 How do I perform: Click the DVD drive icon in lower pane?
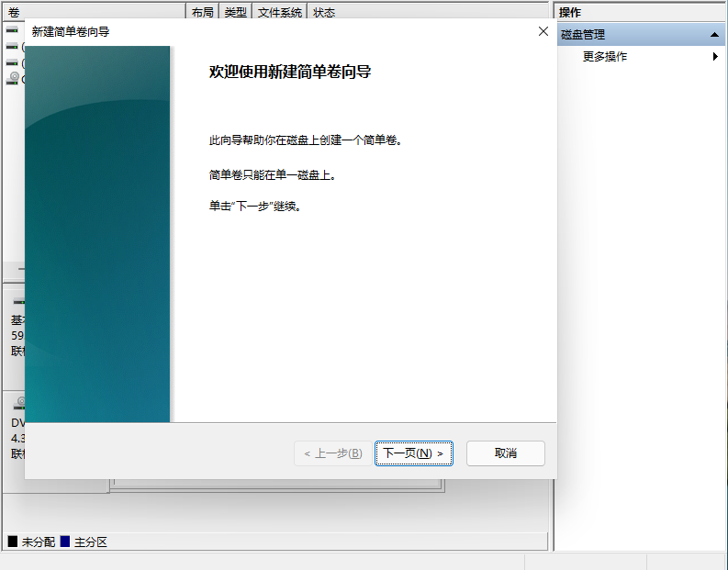[19, 402]
